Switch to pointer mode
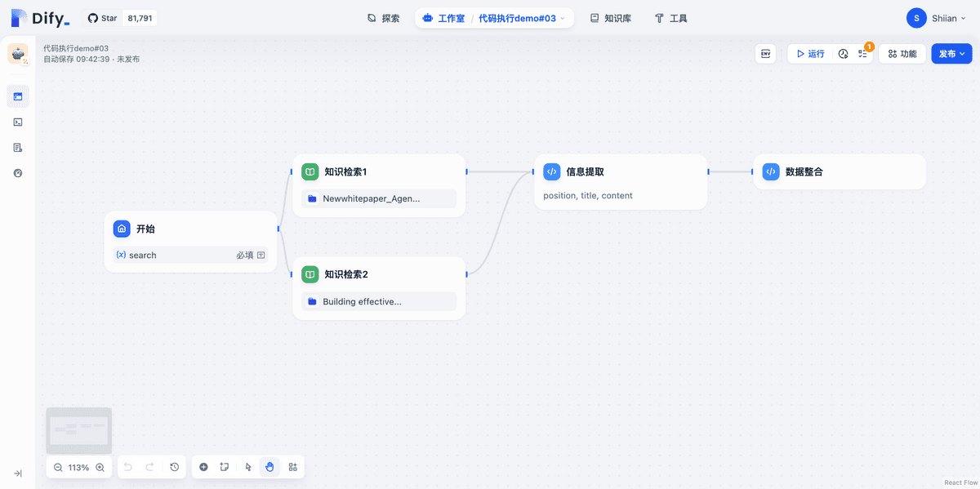The image size is (980, 489). [248, 467]
